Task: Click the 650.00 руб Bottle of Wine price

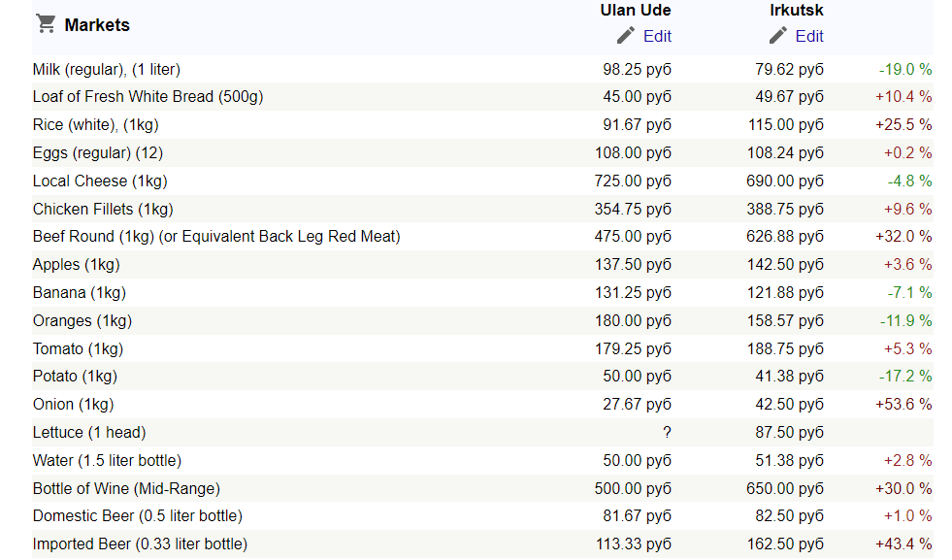Action: (x=785, y=489)
